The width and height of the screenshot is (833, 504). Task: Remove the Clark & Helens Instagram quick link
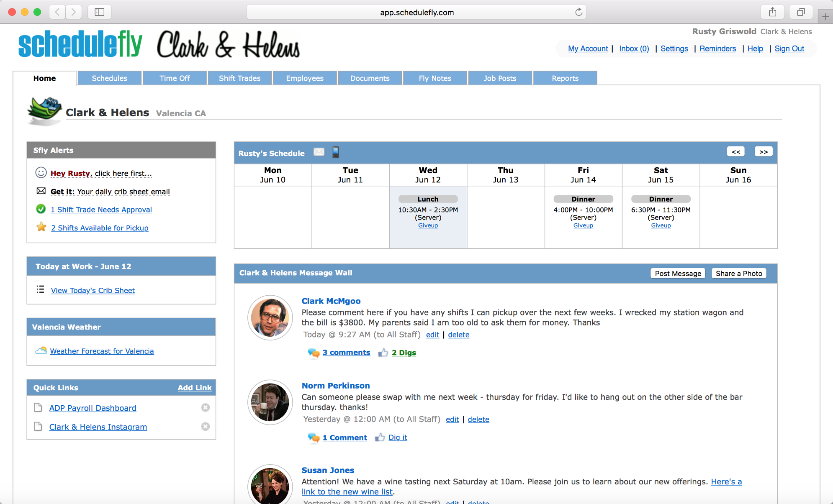pyautogui.click(x=205, y=427)
